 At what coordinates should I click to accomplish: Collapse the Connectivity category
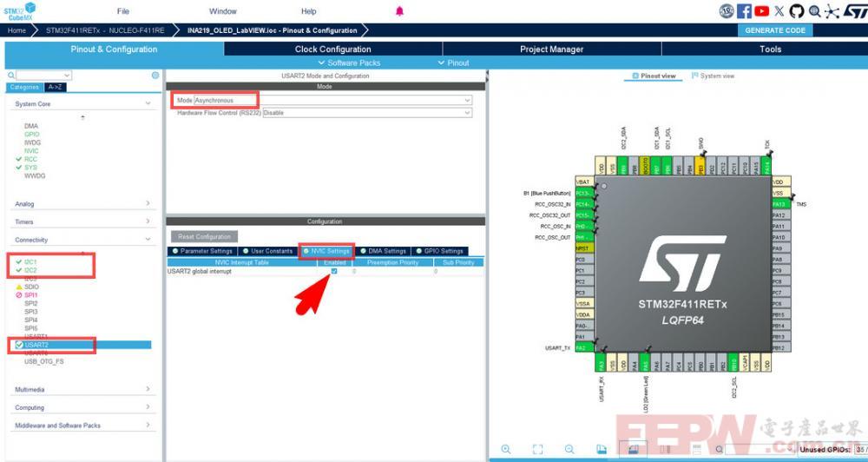148,240
